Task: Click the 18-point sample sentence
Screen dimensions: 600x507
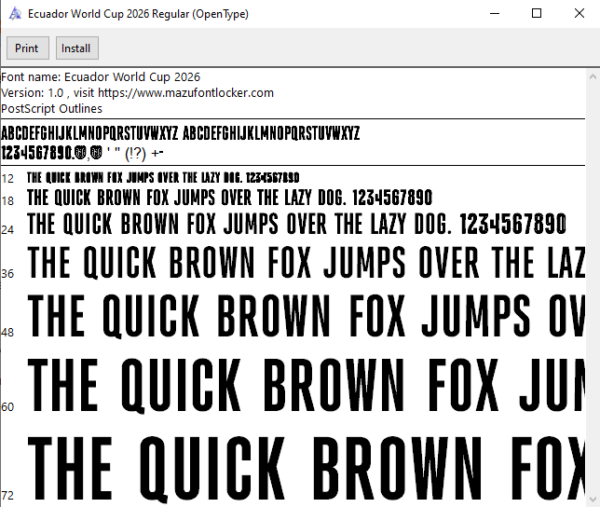Action: coord(230,198)
